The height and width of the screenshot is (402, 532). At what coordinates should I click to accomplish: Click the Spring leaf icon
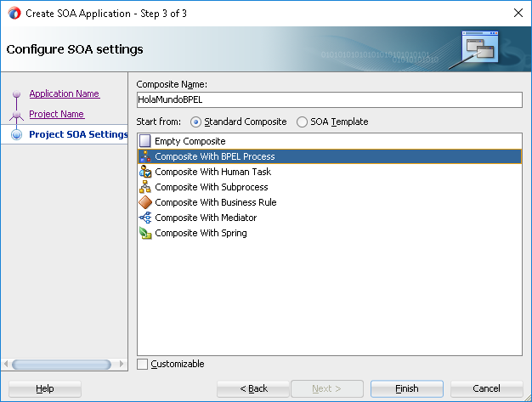tap(145, 233)
